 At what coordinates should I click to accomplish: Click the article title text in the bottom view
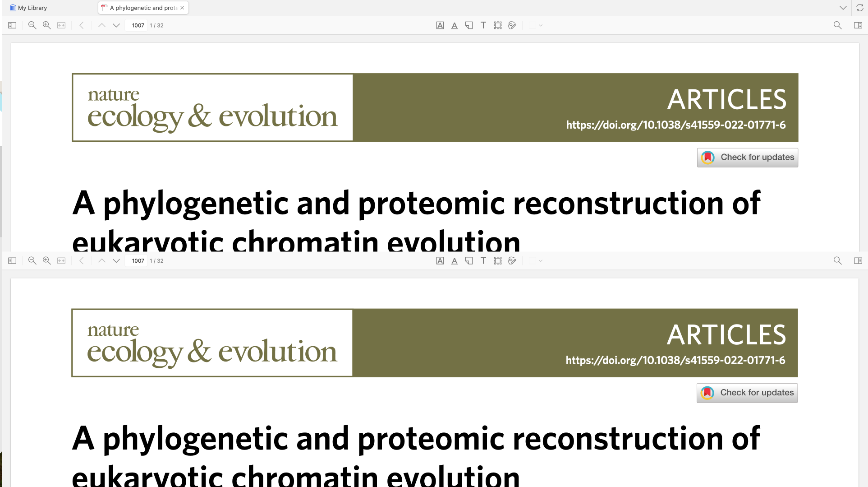pyautogui.click(x=416, y=455)
